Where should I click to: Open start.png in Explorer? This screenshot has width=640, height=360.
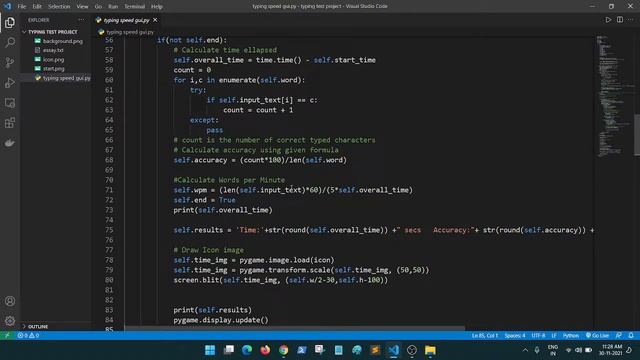tap(53, 69)
